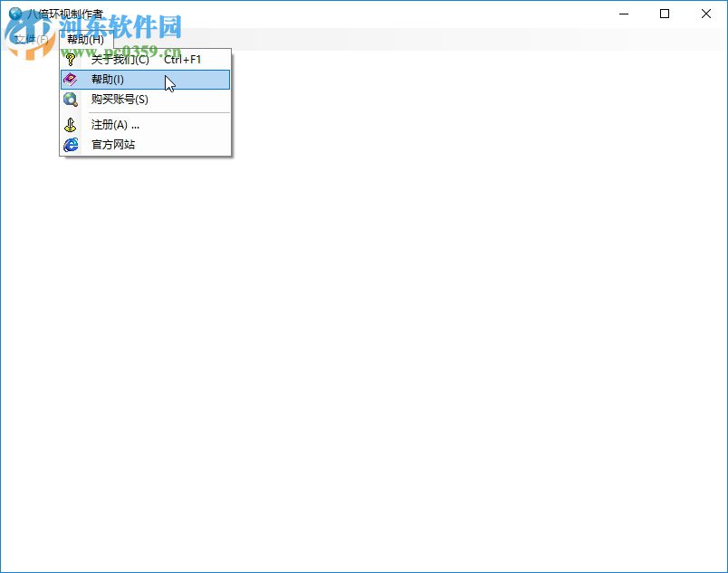Click the yellow question mark icon beside 关于我们(C)
Image resolution: width=728 pixels, height=573 pixels.
72,60
